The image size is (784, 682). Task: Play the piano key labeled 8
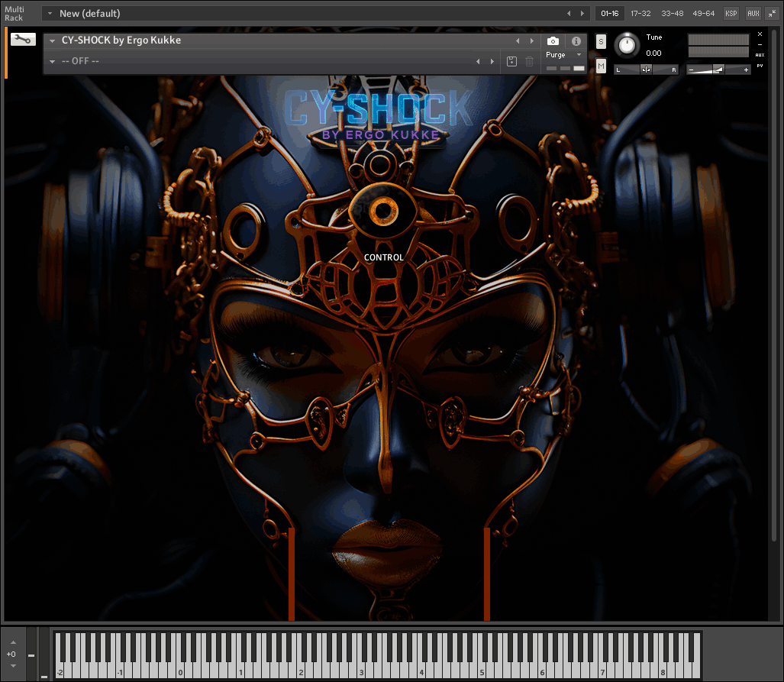[x=663, y=671]
